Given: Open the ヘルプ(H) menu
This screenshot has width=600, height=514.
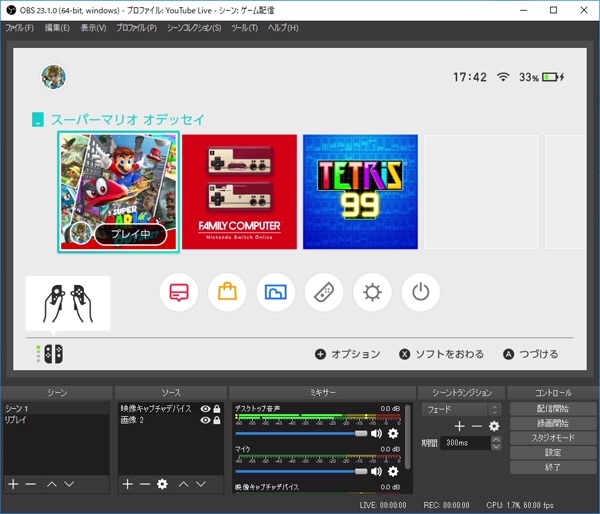Looking at the screenshot, I should [283, 28].
